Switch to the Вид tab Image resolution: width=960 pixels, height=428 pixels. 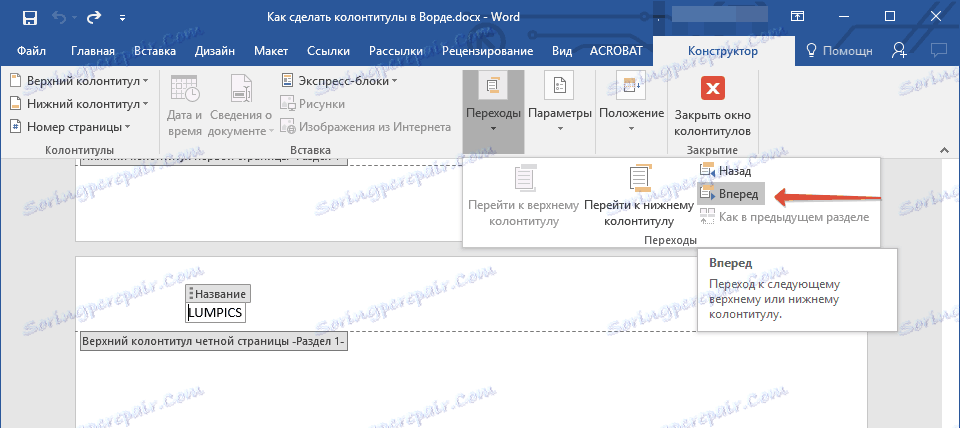click(562, 51)
